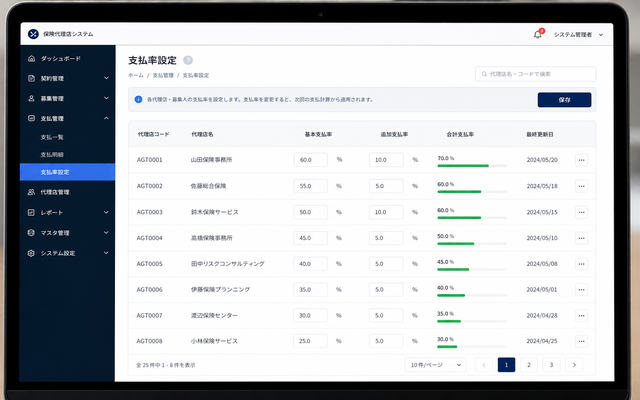Screen dimensions: 640x400
Task: Select 支払率設定 submenu item
Action: tap(67, 172)
